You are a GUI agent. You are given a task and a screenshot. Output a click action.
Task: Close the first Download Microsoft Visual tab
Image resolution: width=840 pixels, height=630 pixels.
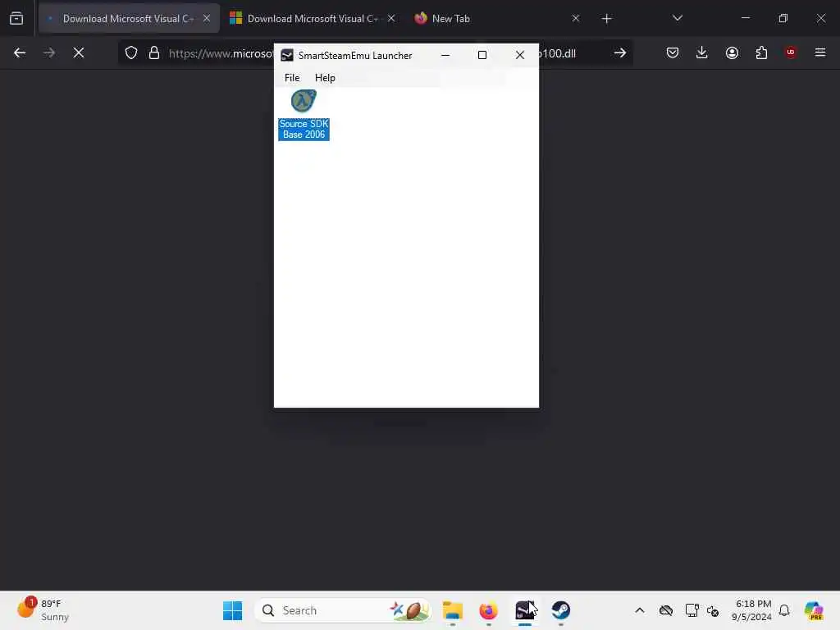tap(207, 18)
